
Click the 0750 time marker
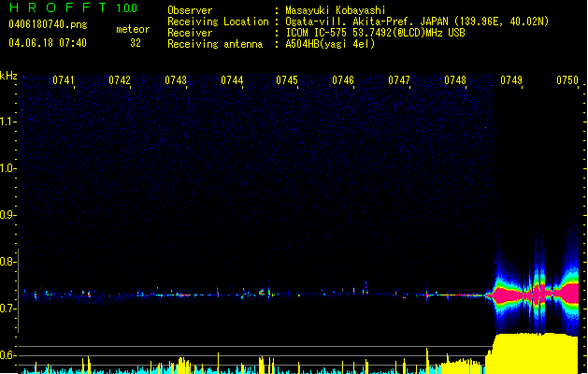point(567,80)
